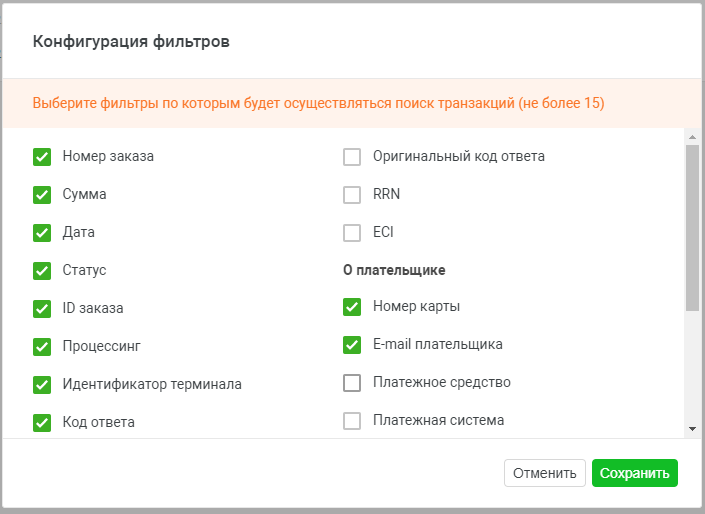
Task: Enable the Платежная система checkbox
Action: click(x=352, y=421)
